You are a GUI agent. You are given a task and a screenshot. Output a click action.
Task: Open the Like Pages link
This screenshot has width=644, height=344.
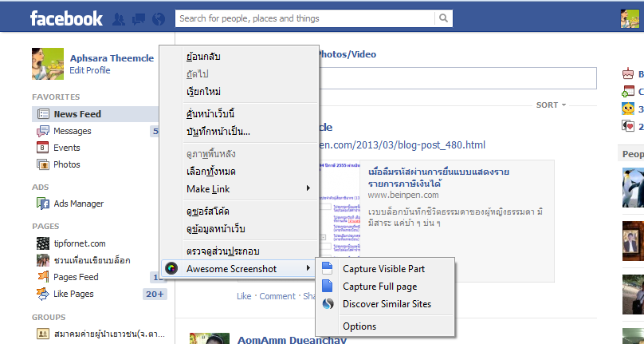73,294
